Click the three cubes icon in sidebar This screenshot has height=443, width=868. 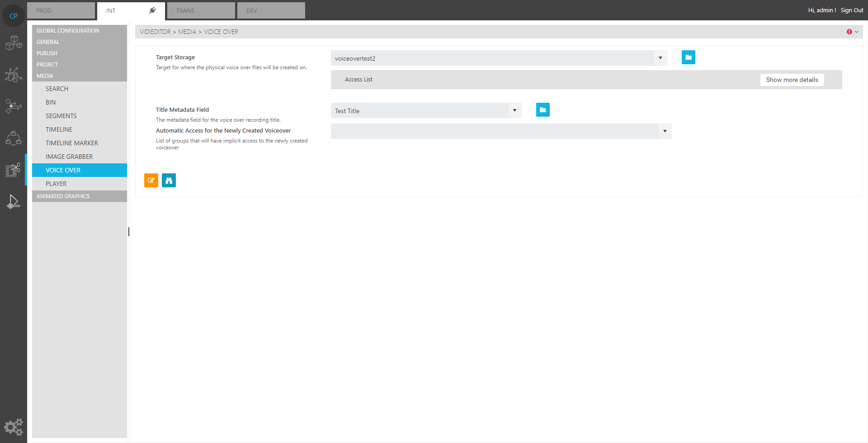(13, 43)
